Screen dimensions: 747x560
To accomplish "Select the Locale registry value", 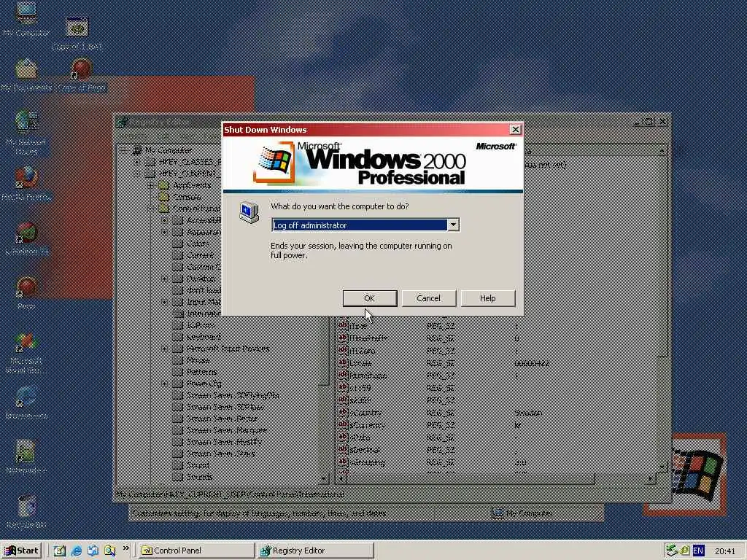I will [x=360, y=363].
